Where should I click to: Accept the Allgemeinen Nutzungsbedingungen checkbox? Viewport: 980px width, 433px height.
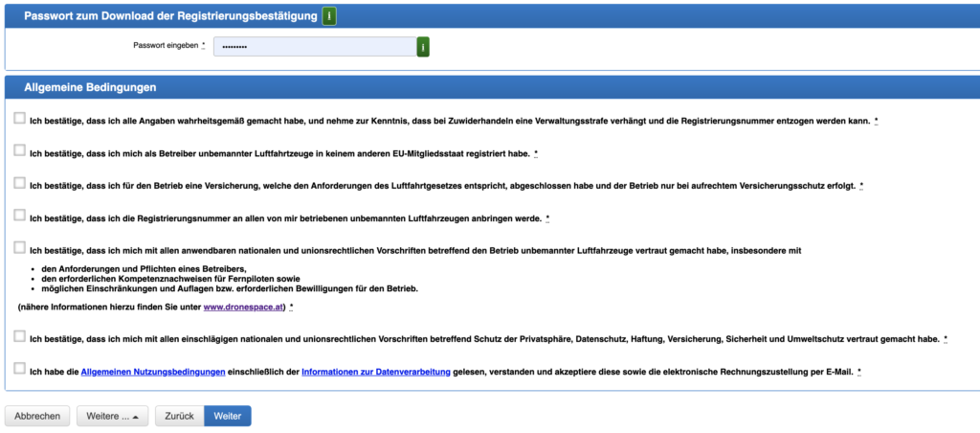20,369
